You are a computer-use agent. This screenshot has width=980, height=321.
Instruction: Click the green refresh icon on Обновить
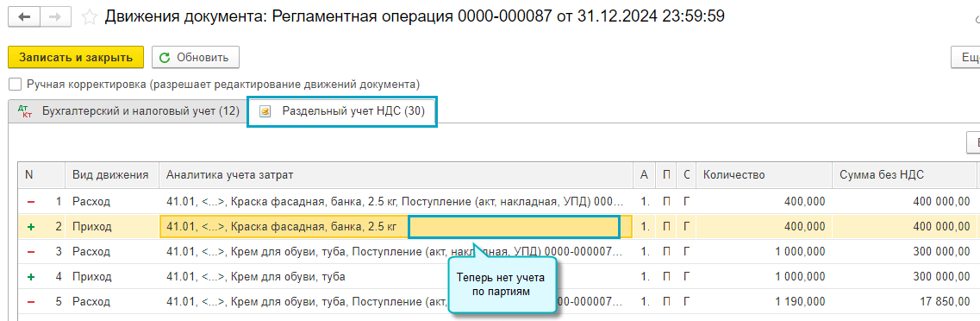pyautogui.click(x=165, y=58)
